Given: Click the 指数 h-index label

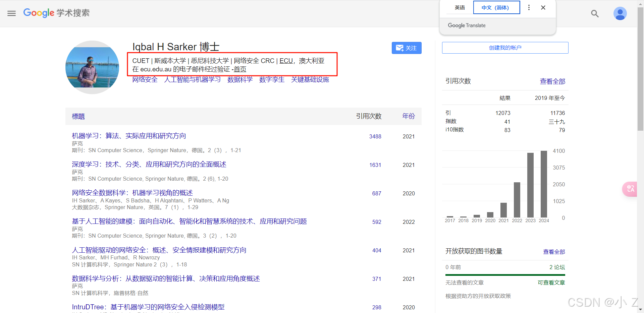Looking at the screenshot, I should [x=451, y=121].
